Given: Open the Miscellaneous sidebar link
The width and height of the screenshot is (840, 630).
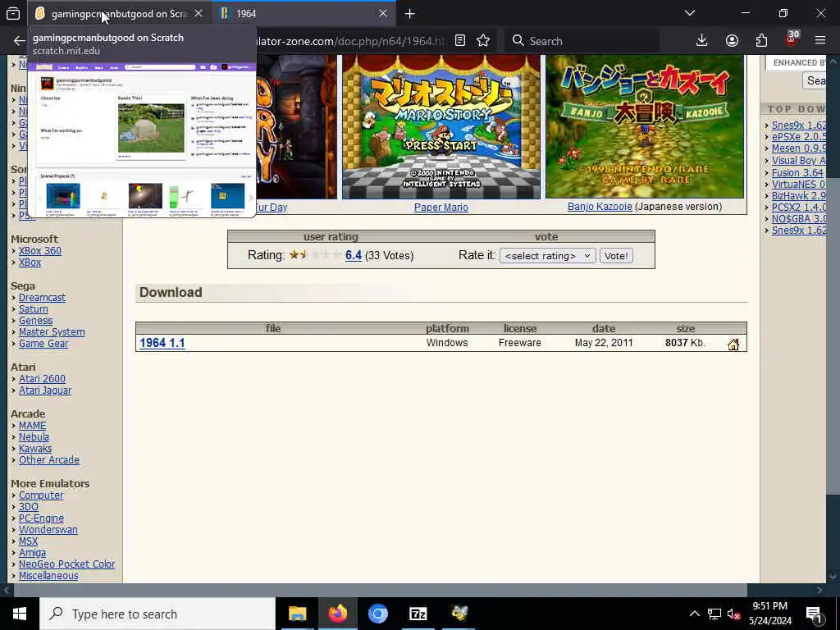Looking at the screenshot, I should click(x=48, y=576).
